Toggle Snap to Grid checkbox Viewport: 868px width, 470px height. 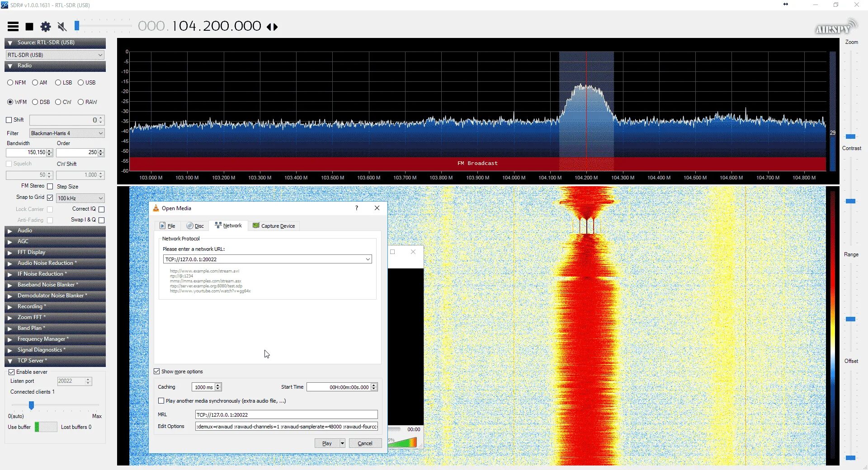point(50,197)
